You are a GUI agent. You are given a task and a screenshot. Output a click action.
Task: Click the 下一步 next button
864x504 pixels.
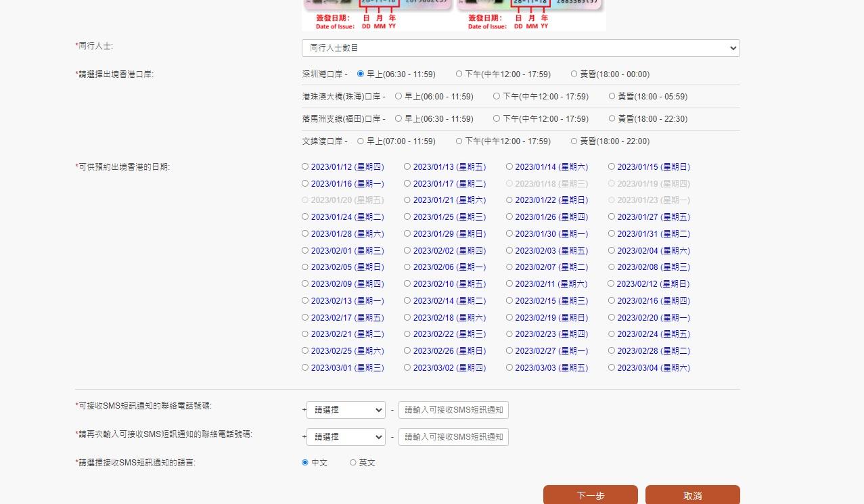590,495
